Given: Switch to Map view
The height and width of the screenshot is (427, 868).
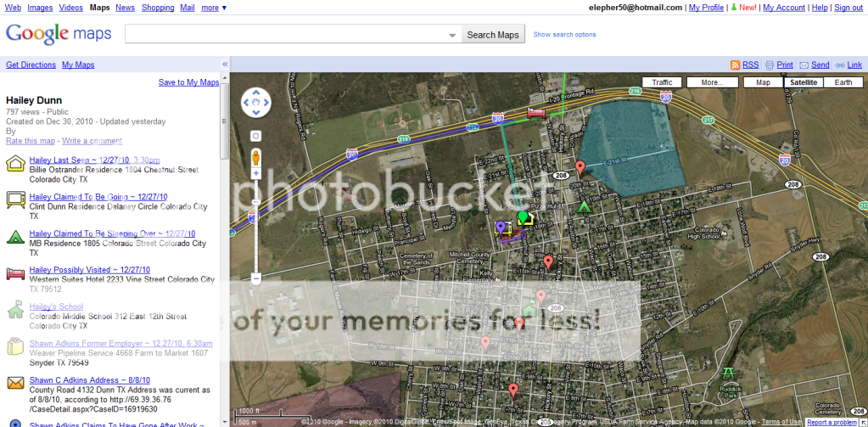Looking at the screenshot, I should 763,82.
